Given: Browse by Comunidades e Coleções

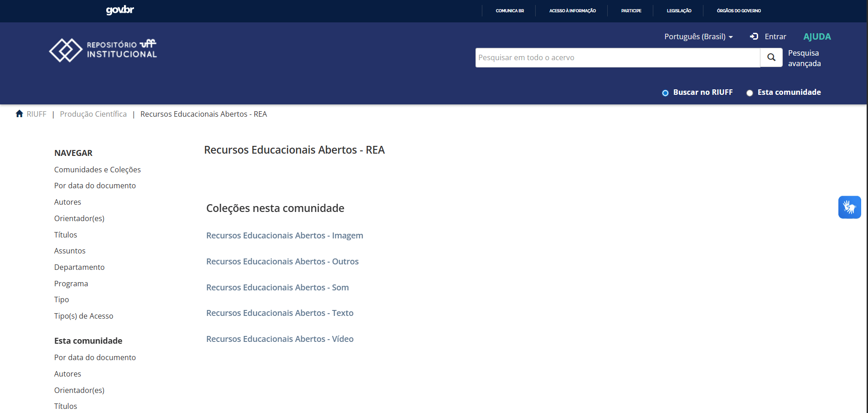Looking at the screenshot, I should coord(97,170).
